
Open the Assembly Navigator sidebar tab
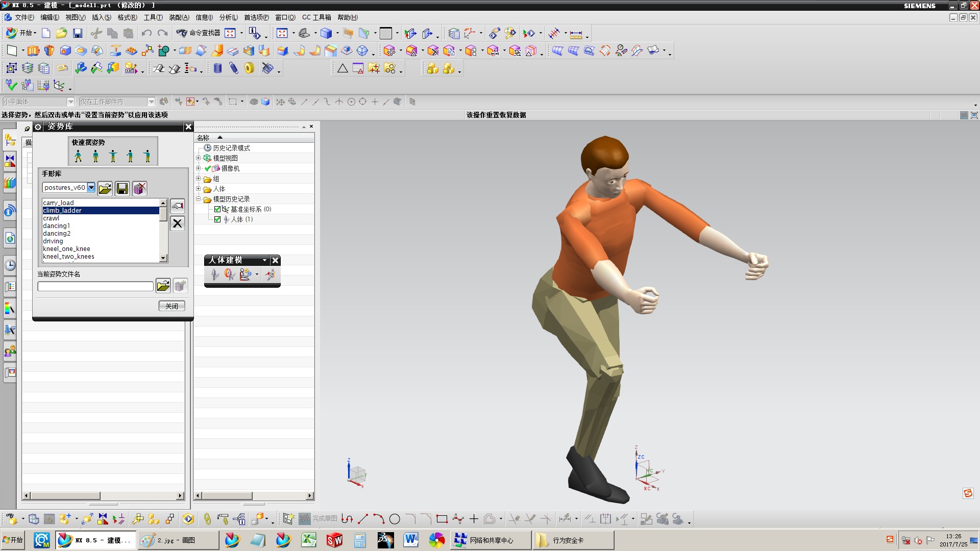(x=10, y=139)
